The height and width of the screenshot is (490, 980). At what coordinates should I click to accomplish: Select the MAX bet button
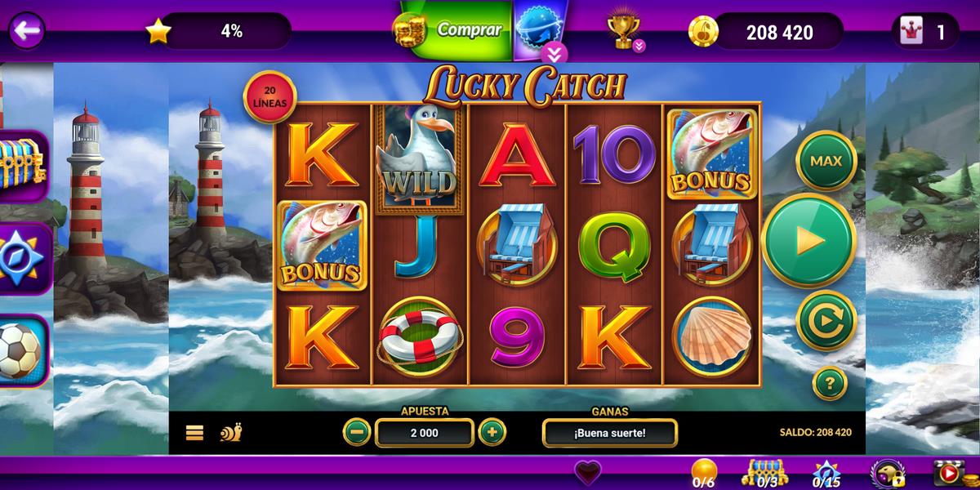(x=826, y=161)
